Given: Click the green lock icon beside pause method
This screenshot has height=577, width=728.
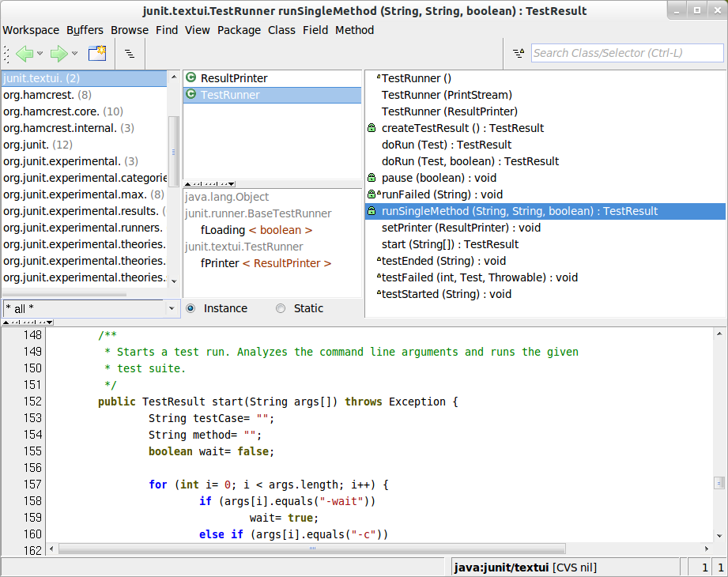Looking at the screenshot, I should point(372,178).
